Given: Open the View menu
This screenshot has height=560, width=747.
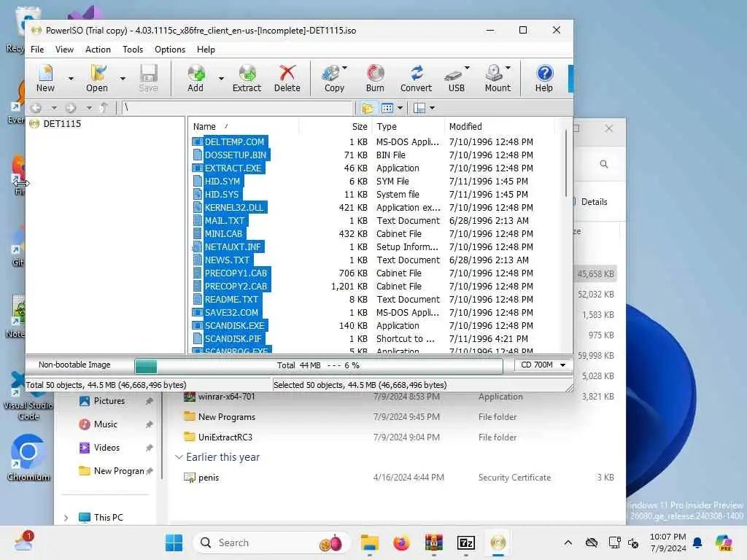Looking at the screenshot, I should point(64,50).
